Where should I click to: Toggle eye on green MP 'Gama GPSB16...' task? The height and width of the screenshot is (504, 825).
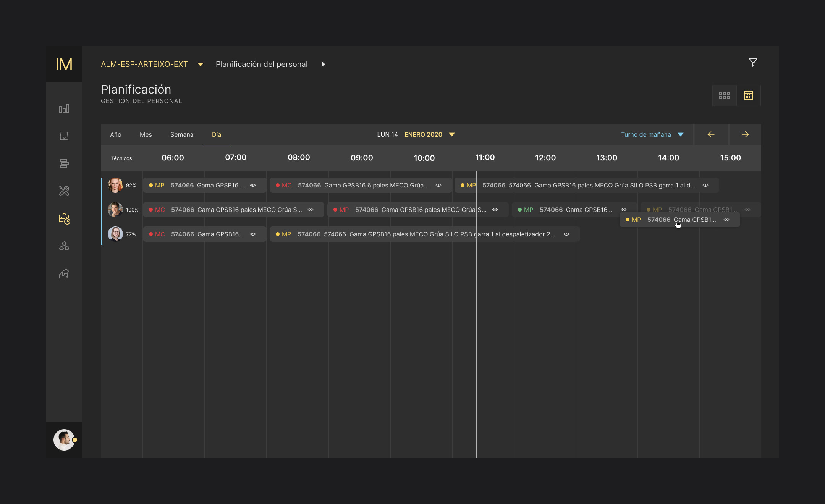[x=624, y=210]
